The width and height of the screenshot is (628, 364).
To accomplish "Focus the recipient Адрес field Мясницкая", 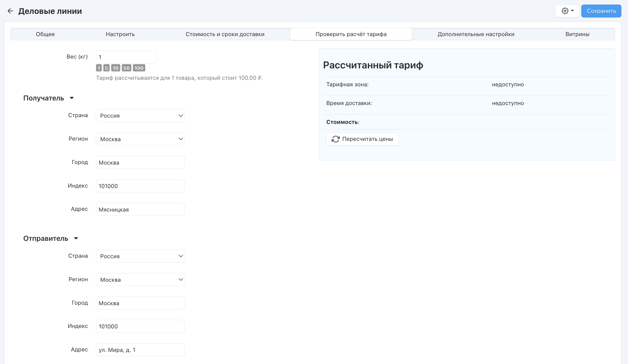I will click(x=140, y=210).
